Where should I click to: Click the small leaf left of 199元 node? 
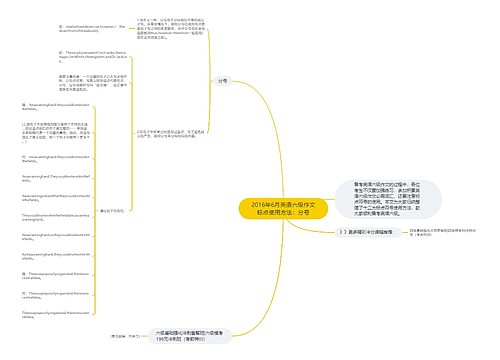pyautogui.click(x=125, y=336)
